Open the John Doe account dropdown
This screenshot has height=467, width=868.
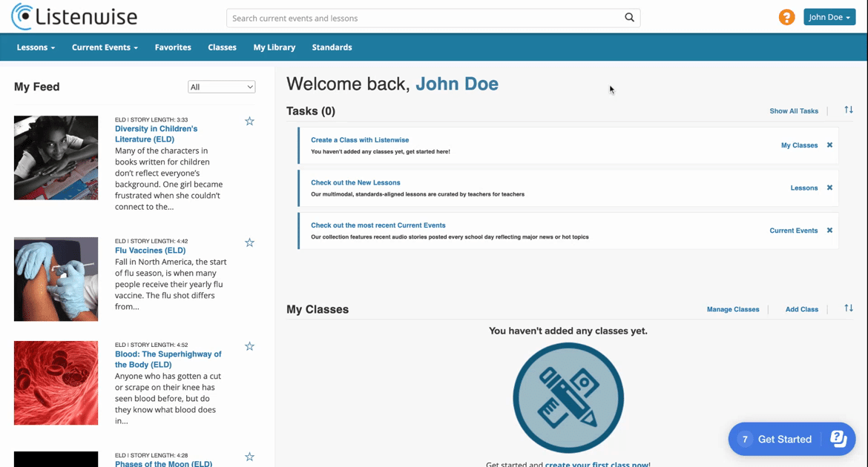pyautogui.click(x=829, y=17)
